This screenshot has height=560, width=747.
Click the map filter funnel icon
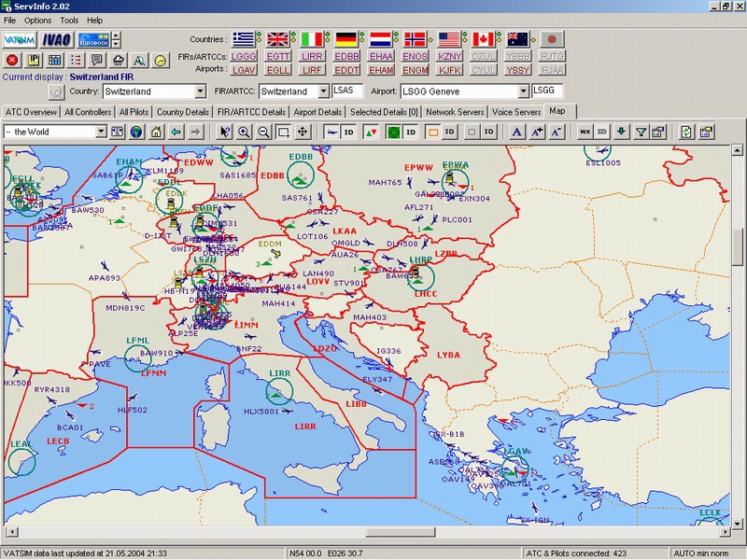[x=641, y=132]
